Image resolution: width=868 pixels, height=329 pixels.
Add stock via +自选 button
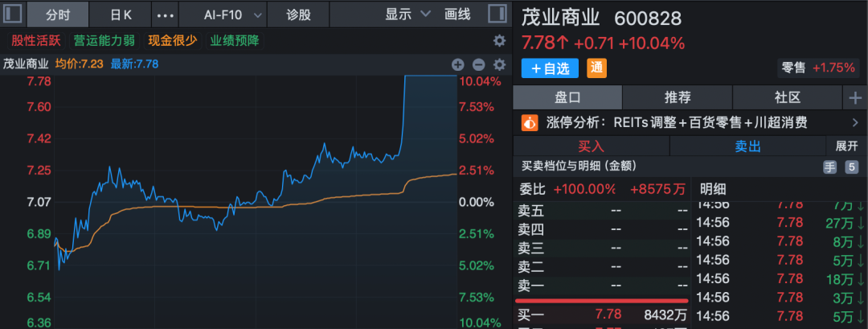(551, 68)
